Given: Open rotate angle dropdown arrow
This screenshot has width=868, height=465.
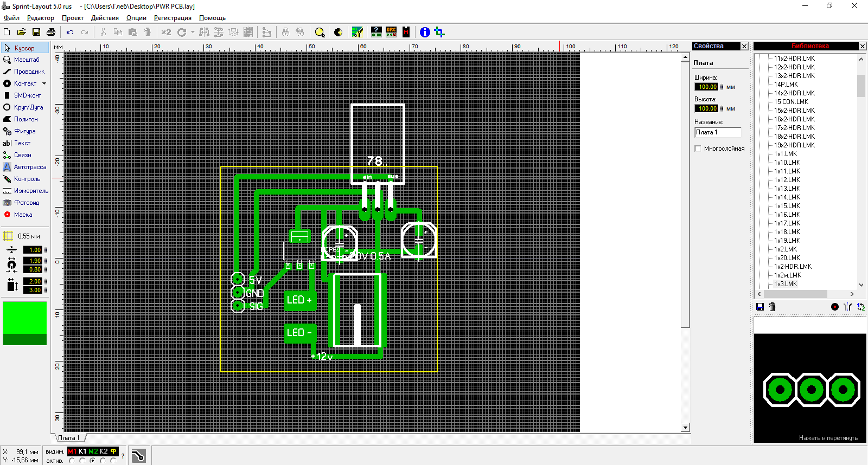Looking at the screenshot, I should click(193, 33).
